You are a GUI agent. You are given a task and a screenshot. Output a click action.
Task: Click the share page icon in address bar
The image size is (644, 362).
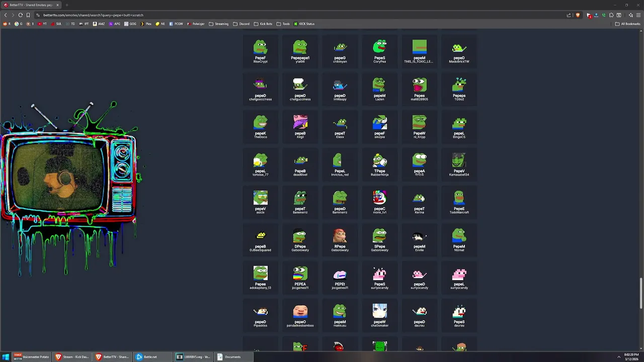[569, 15]
